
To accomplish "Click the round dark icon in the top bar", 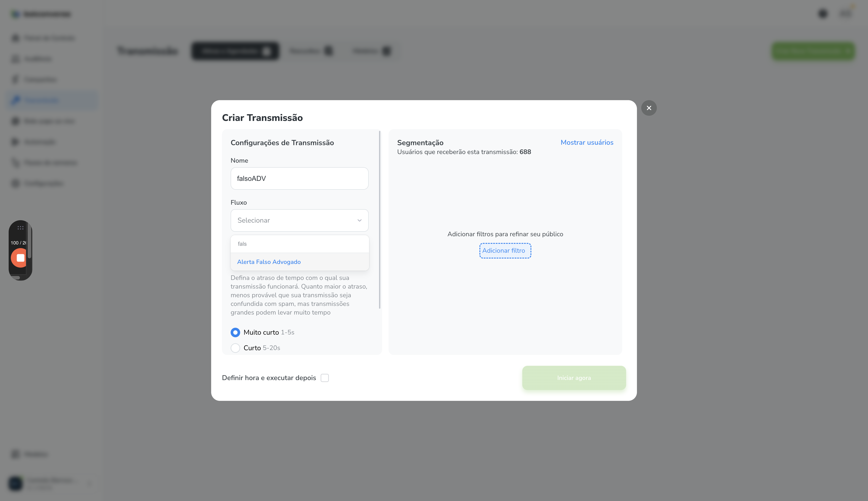I will [823, 14].
